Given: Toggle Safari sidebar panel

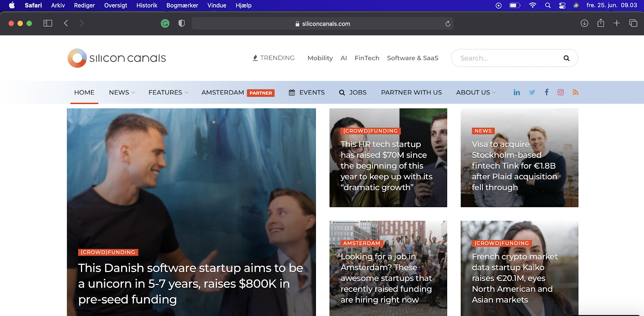Looking at the screenshot, I should coord(48,23).
